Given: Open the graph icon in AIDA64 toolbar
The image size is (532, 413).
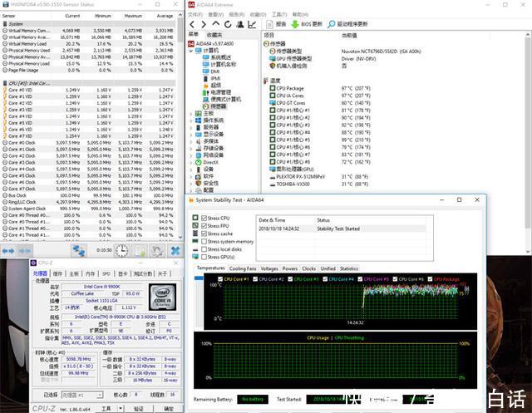Looking at the screenshot, I should click(x=252, y=24).
